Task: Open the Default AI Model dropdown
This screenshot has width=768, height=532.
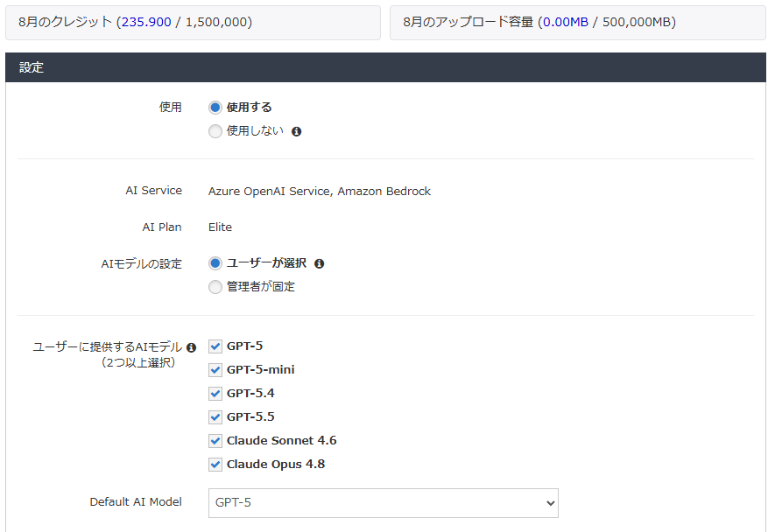Action: click(383, 502)
